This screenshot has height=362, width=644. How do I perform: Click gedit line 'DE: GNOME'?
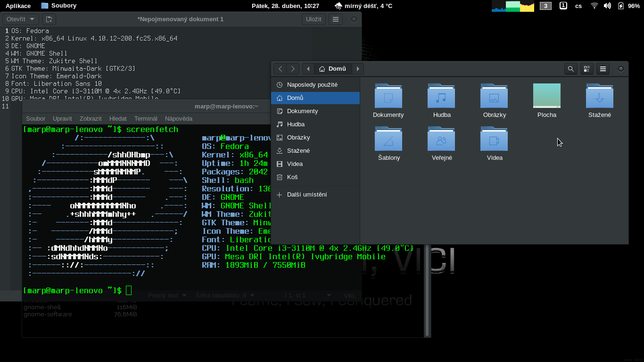tap(28, 46)
